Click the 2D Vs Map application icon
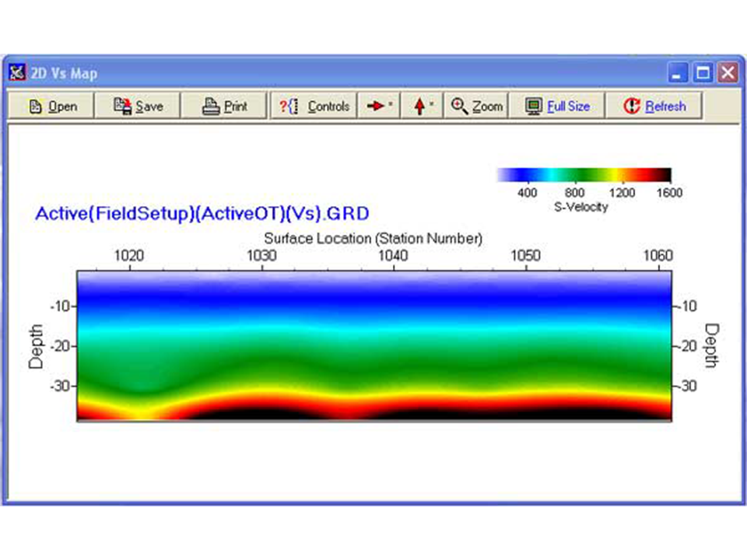This screenshot has height=560, width=747. coord(17,73)
